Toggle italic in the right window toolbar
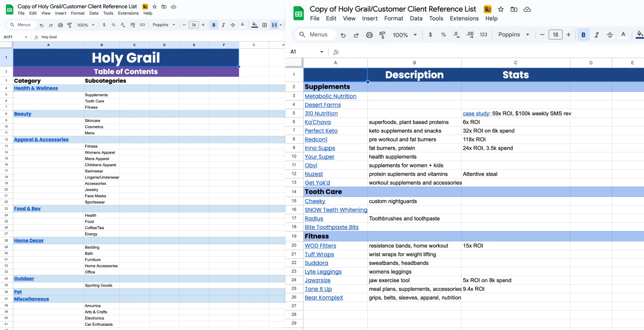644x330 pixels. point(596,35)
